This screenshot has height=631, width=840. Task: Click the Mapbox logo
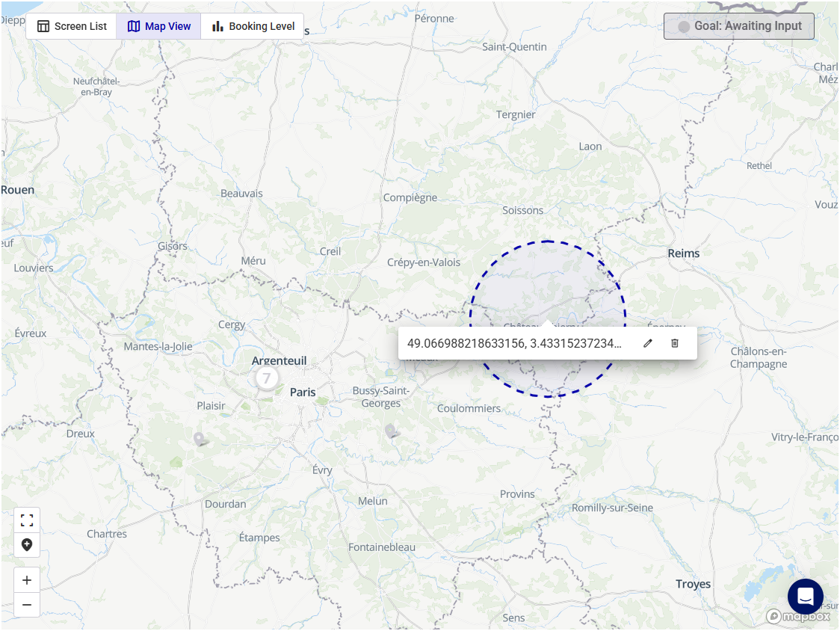[x=798, y=617]
